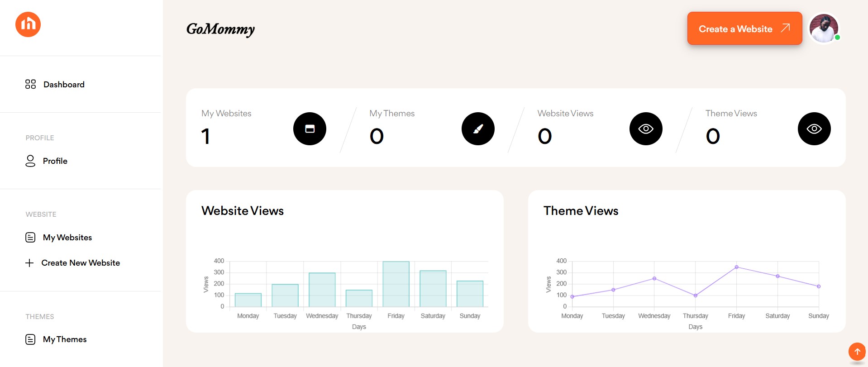Click the Website Views eye icon
The image size is (868, 367).
point(646,129)
